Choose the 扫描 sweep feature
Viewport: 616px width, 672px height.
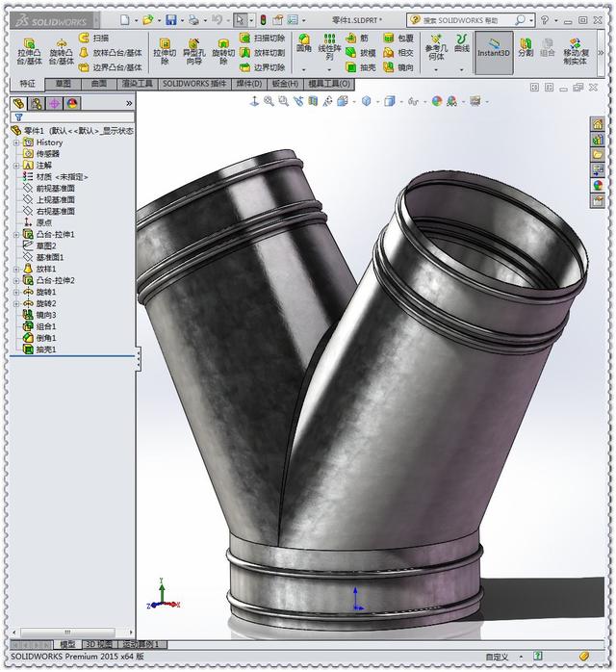click(x=93, y=39)
